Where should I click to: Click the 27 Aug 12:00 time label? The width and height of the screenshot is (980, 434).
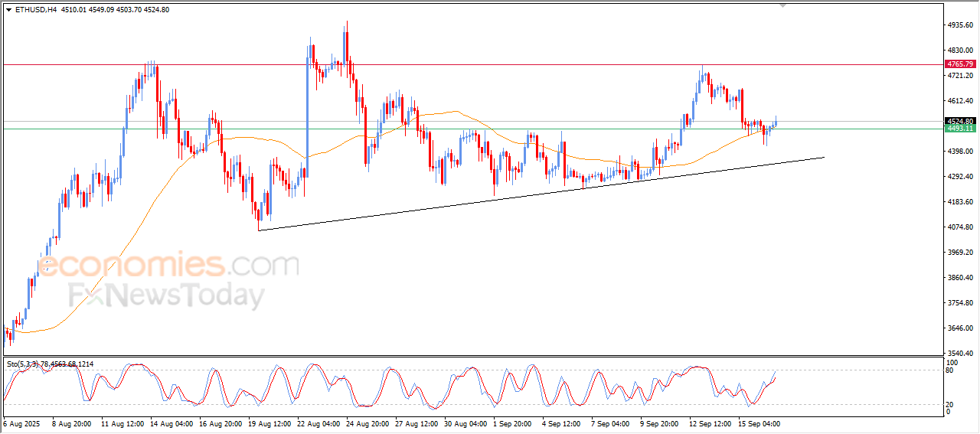416,423
